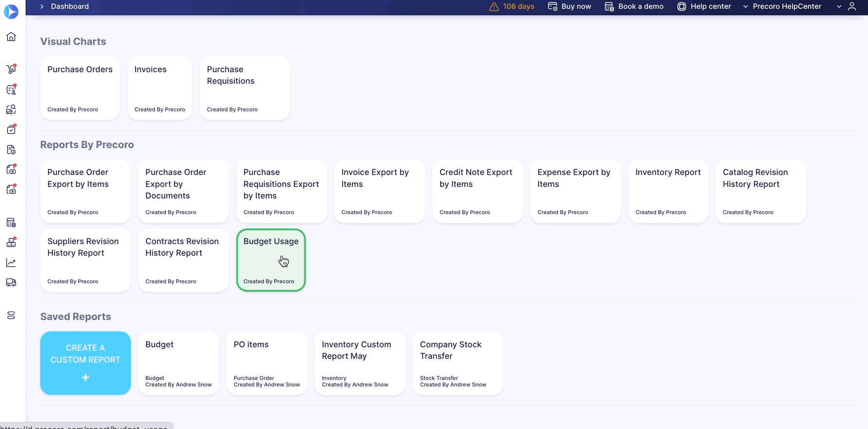Click the plus icon on custom report tile
The height and width of the screenshot is (429, 868).
click(x=86, y=377)
